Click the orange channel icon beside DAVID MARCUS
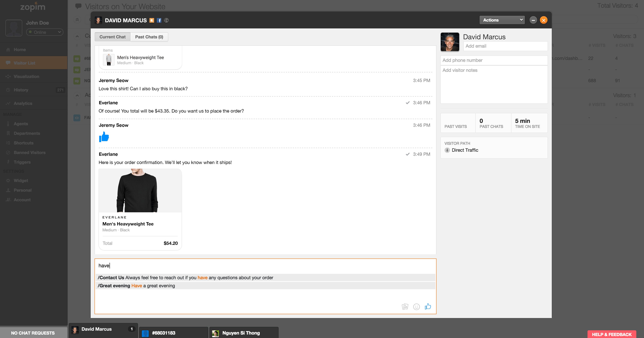This screenshot has width=644, height=338. tap(152, 20)
